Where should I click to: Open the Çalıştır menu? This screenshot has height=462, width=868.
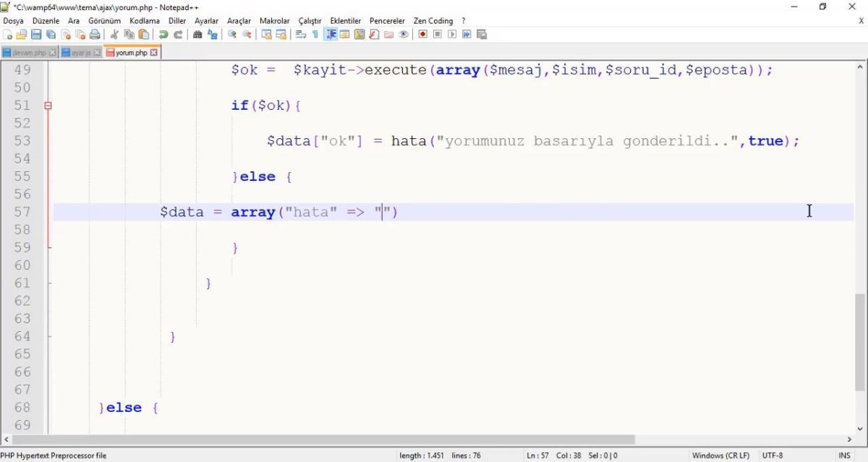point(310,21)
